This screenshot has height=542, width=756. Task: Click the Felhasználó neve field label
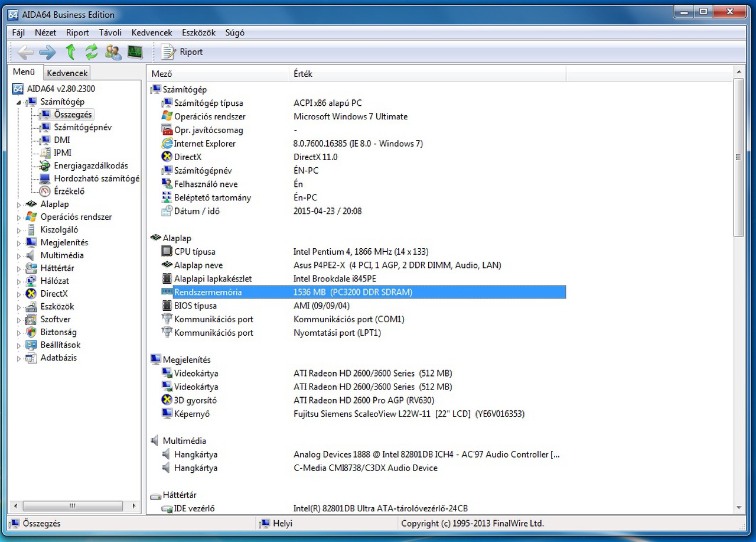point(206,184)
